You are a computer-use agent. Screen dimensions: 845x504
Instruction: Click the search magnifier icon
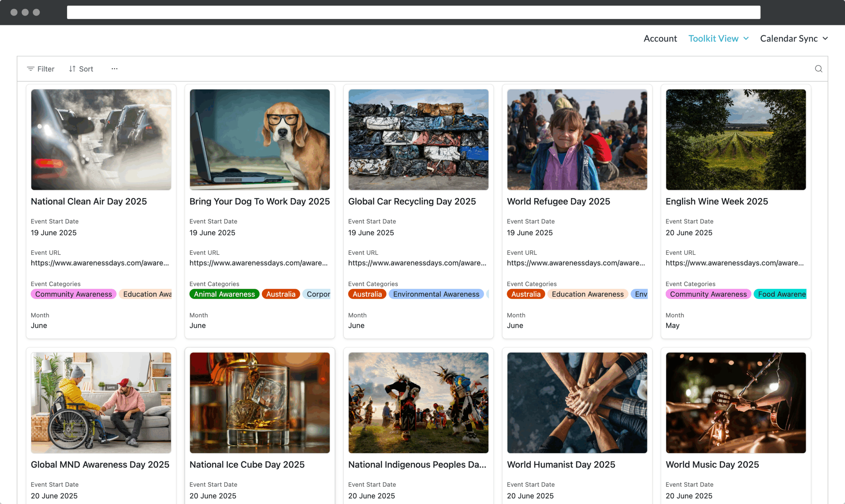[819, 69]
